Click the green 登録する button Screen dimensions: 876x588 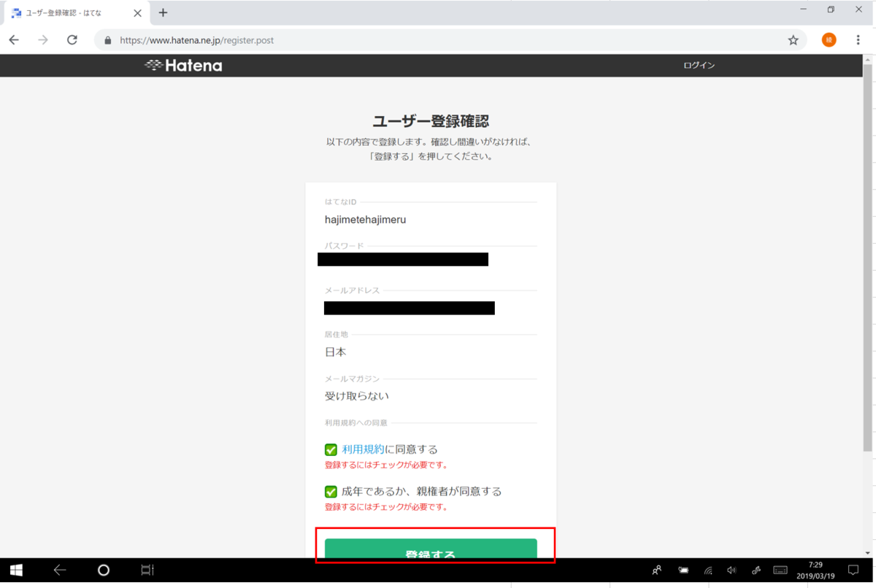431,549
